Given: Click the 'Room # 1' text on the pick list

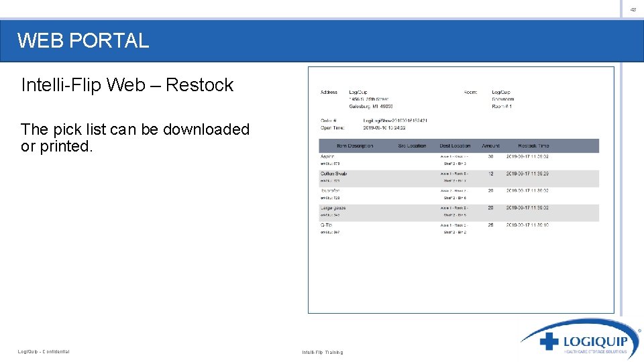Looking at the screenshot, I should point(502,107).
